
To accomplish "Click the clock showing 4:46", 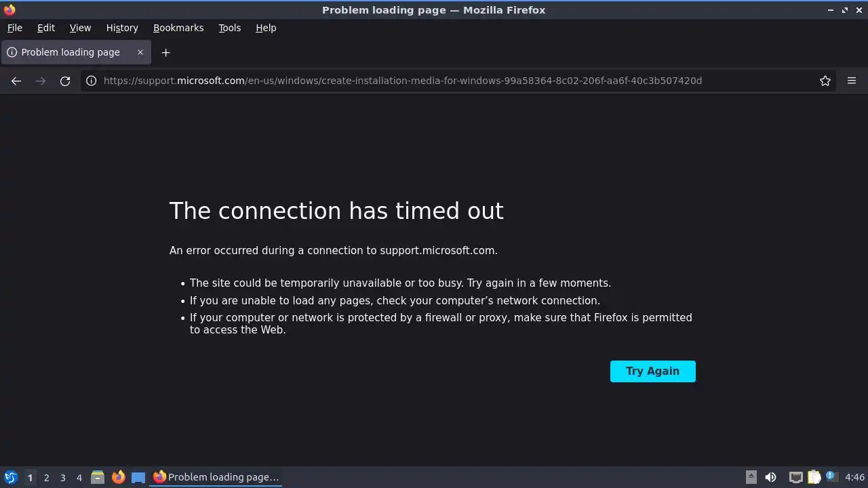I will tap(854, 477).
